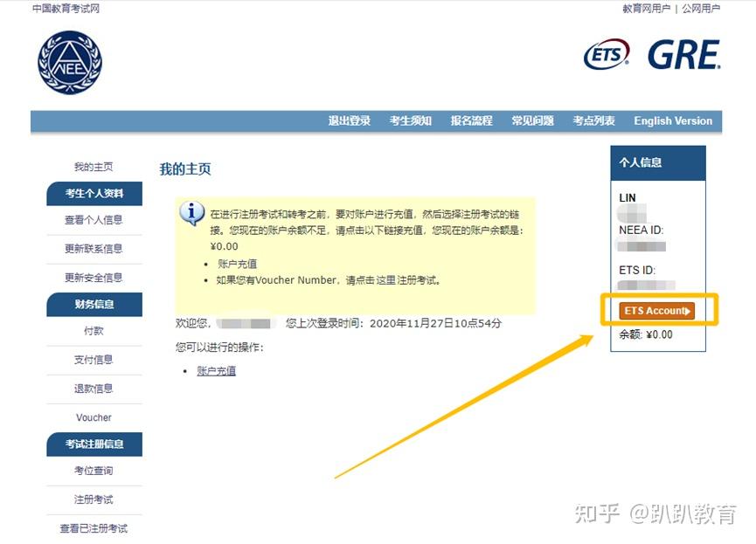
Task: Open 注册考试 from the sidebar
Action: click(x=94, y=499)
